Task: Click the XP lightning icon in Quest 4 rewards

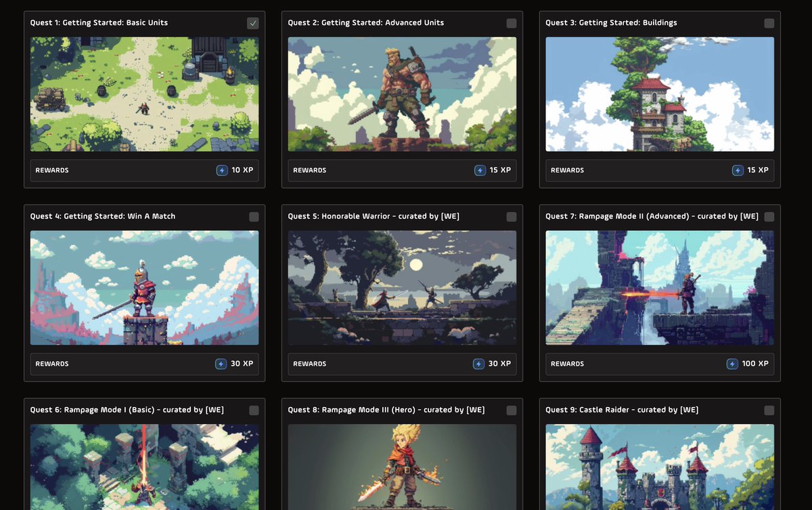Action: click(221, 364)
